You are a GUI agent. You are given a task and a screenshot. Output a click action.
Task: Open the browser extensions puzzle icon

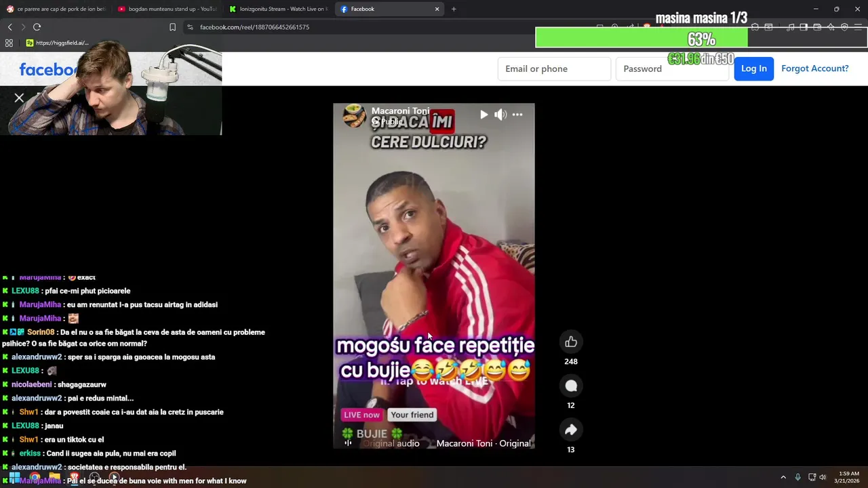click(x=755, y=27)
